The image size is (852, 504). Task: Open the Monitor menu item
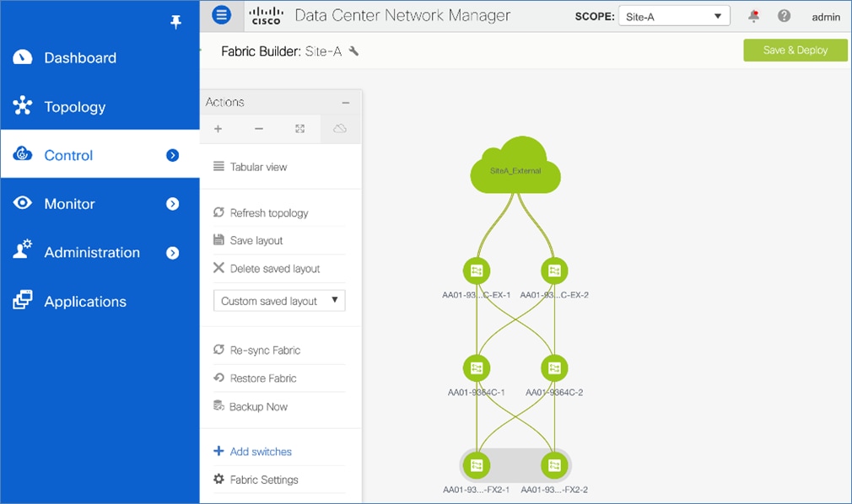coord(100,204)
